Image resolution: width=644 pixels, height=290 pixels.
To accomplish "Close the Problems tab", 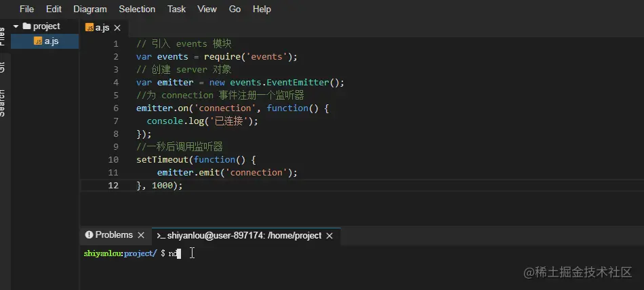I will 141,235.
